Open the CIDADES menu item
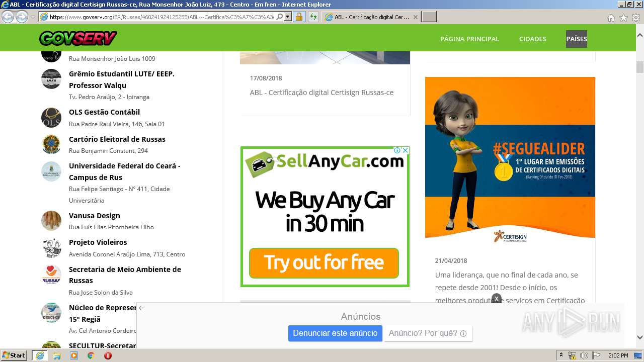 coord(532,39)
